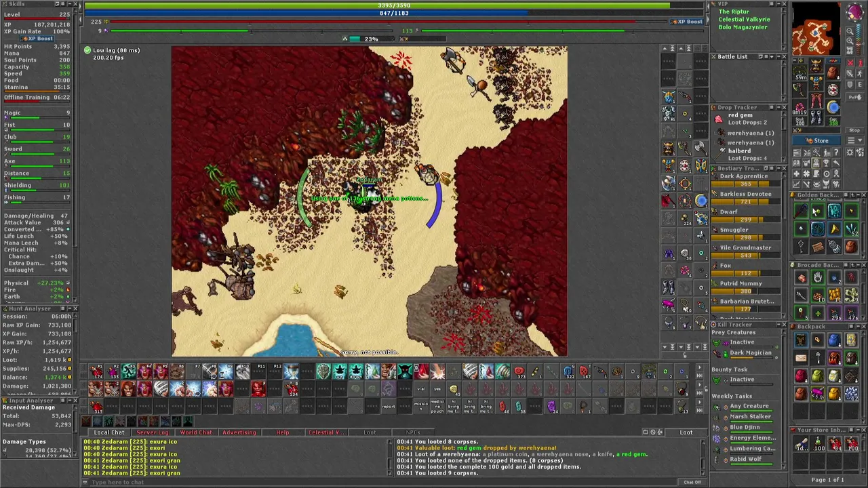Zoom out on the minimap
The image size is (868, 488).
pos(850,31)
